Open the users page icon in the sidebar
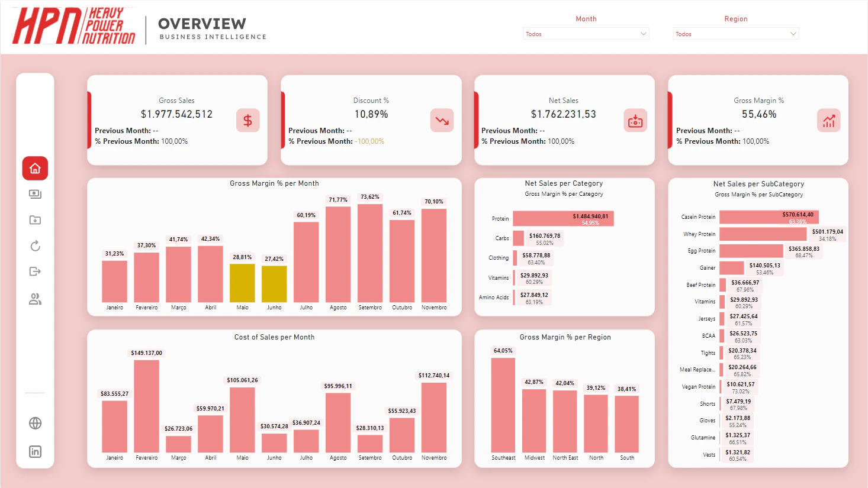The image size is (868, 488). (x=35, y=299)
